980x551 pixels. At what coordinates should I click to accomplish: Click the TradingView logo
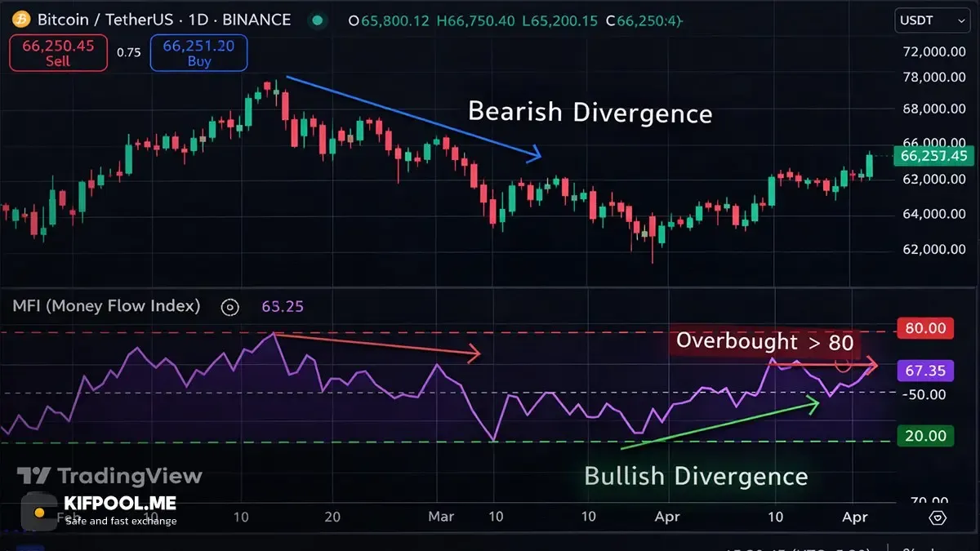point(109,475)
